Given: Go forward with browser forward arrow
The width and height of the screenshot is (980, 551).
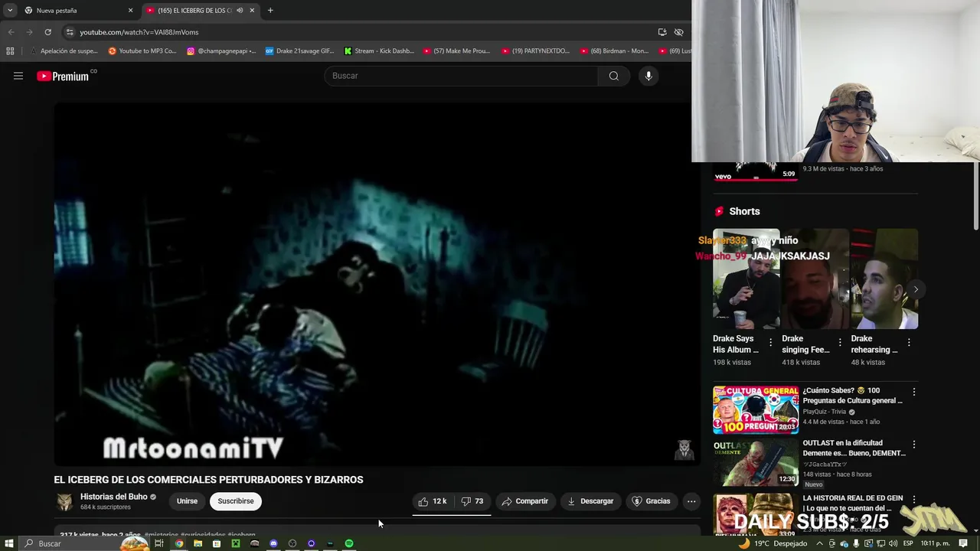Looking at the screenshot, I should pyautogui.click(x=29, y=32).
